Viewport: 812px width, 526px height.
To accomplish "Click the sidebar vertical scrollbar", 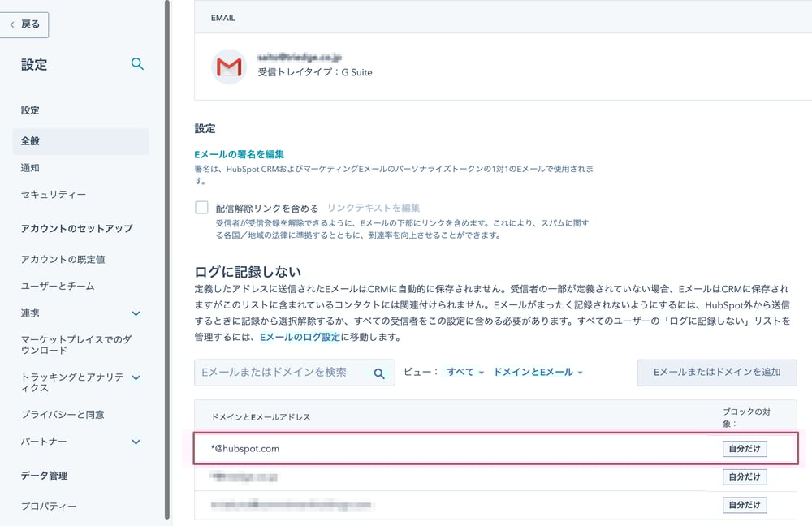I will [x=166, y=259].
